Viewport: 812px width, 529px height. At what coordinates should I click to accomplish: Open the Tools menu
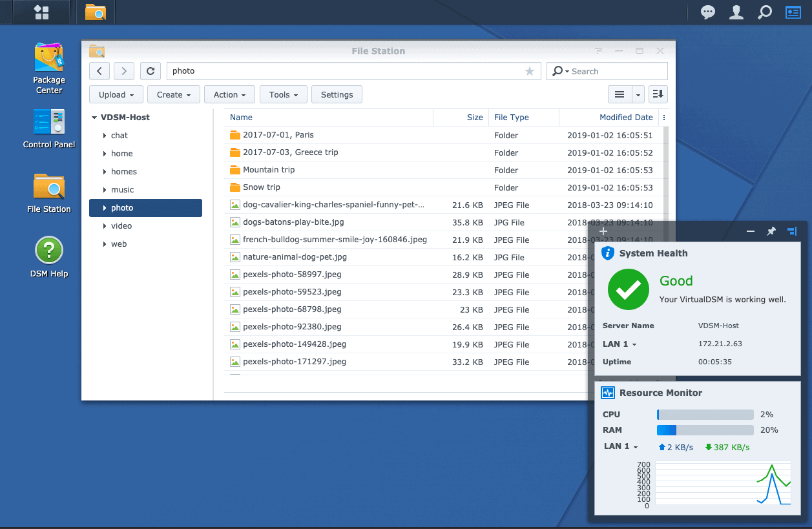coord(284,94)
